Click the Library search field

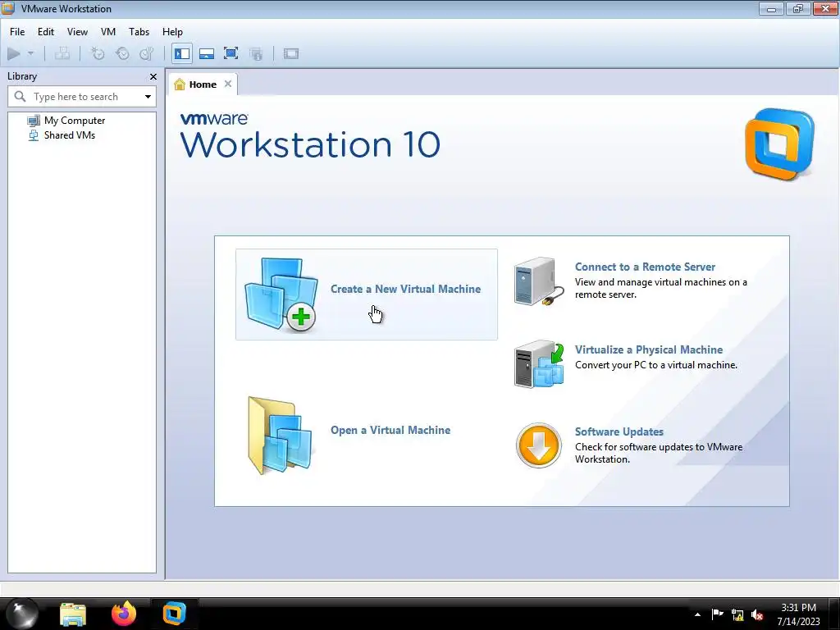[82, 97]
